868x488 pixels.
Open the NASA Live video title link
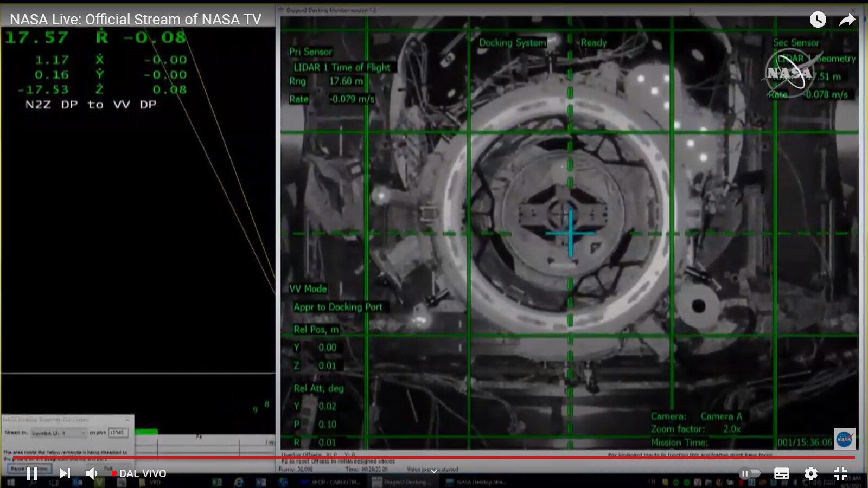pos(136,20)
